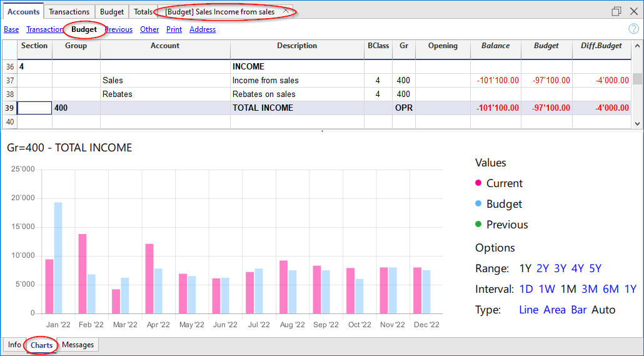644x356 pixels.
Task: Toggle the Budget series blue dot
Action: (x=478, y=204)
